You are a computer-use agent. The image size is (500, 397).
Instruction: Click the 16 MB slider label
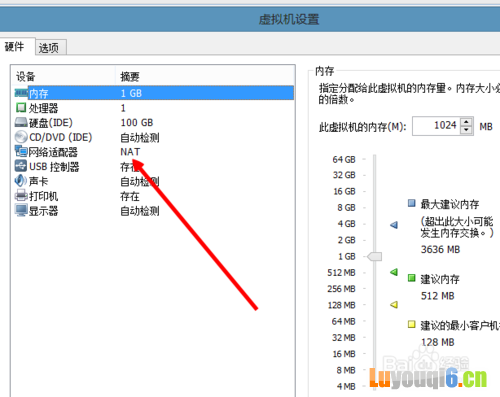coord(344,354)
